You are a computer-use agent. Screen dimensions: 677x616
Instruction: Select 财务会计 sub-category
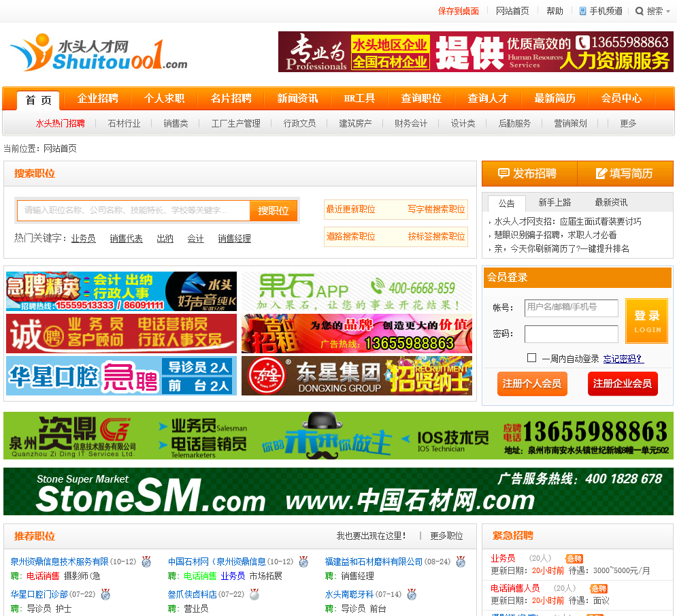(410, 124)
